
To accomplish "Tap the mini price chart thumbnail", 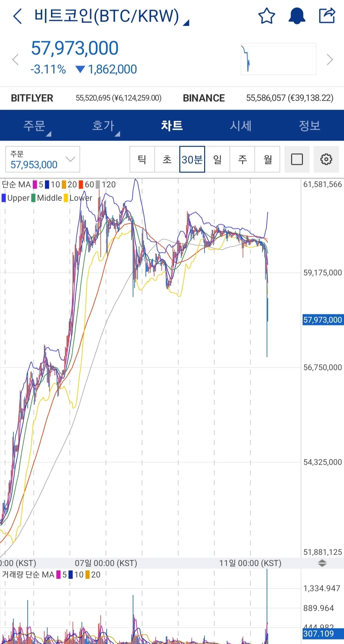I will click(278, 59).
